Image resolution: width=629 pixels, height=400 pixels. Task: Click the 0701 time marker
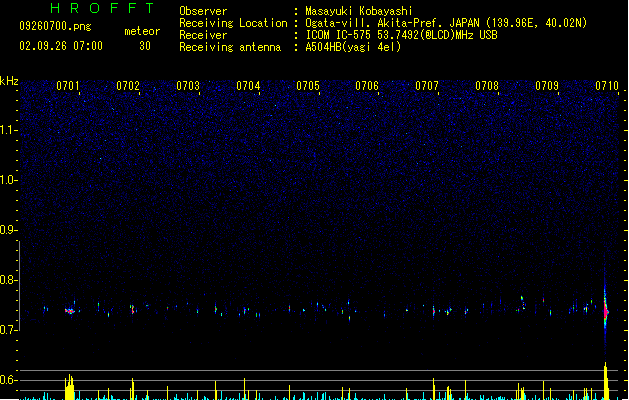point(68,86)
